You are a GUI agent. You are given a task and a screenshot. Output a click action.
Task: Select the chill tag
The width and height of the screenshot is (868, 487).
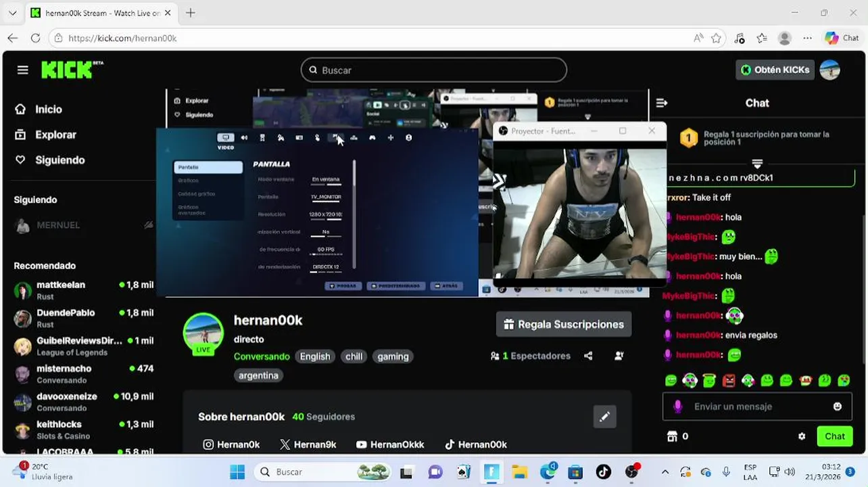354,356
